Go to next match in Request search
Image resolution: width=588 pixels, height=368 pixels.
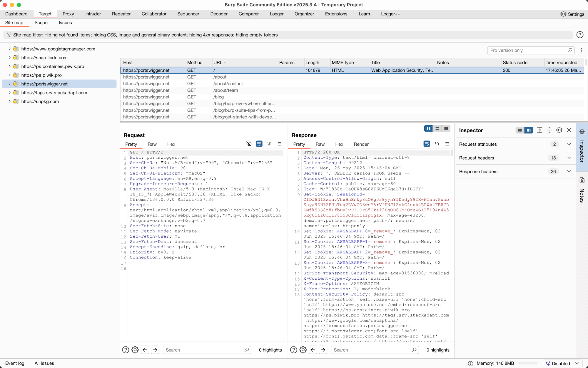tap(155, 350)
